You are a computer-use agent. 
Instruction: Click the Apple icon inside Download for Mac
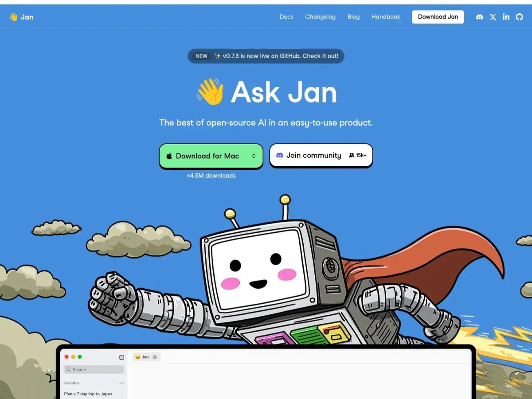tap(169, 156)
